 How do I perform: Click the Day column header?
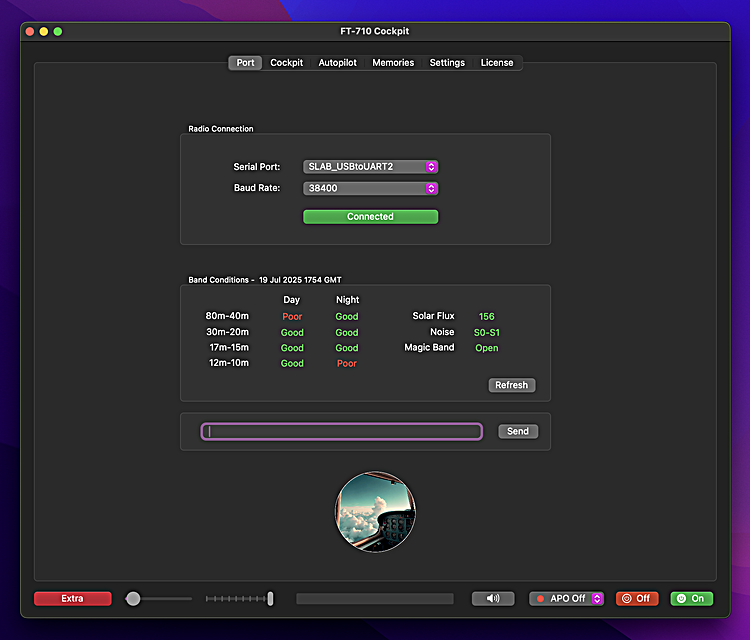click(x=291, y=299)
